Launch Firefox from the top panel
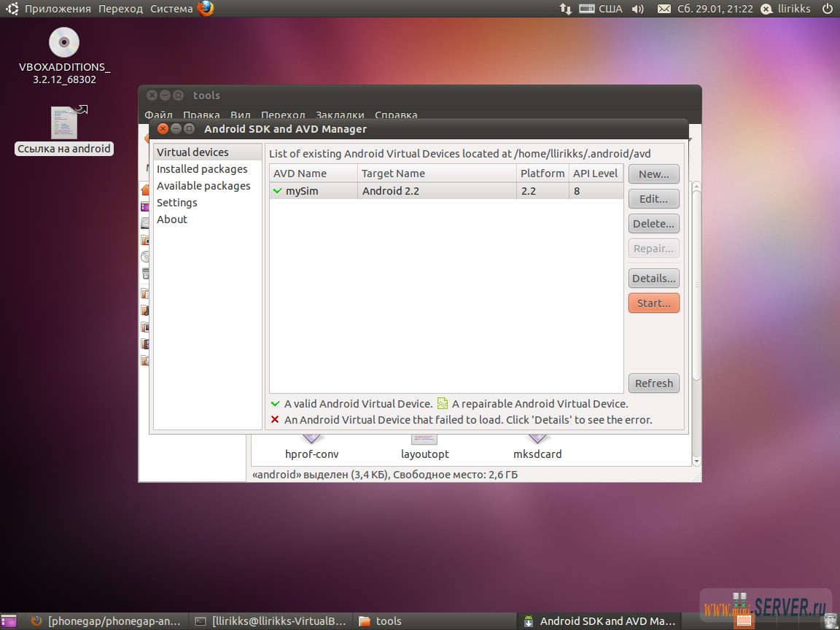 (205, 9)
